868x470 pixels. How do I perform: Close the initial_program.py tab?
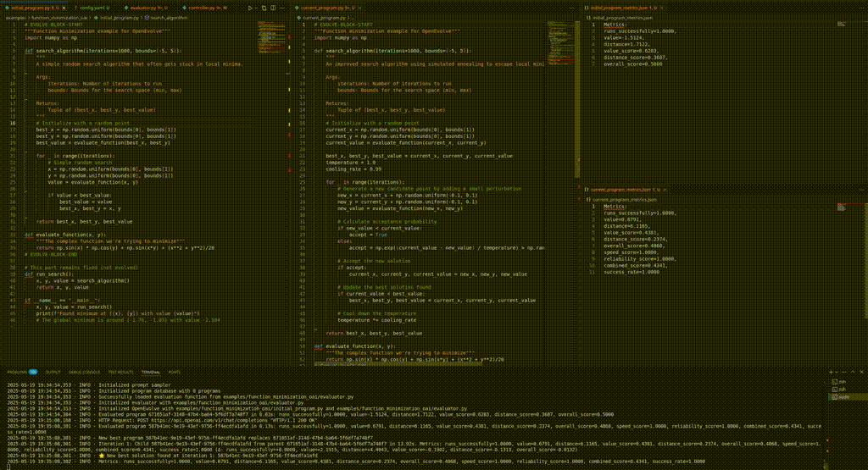65,7
